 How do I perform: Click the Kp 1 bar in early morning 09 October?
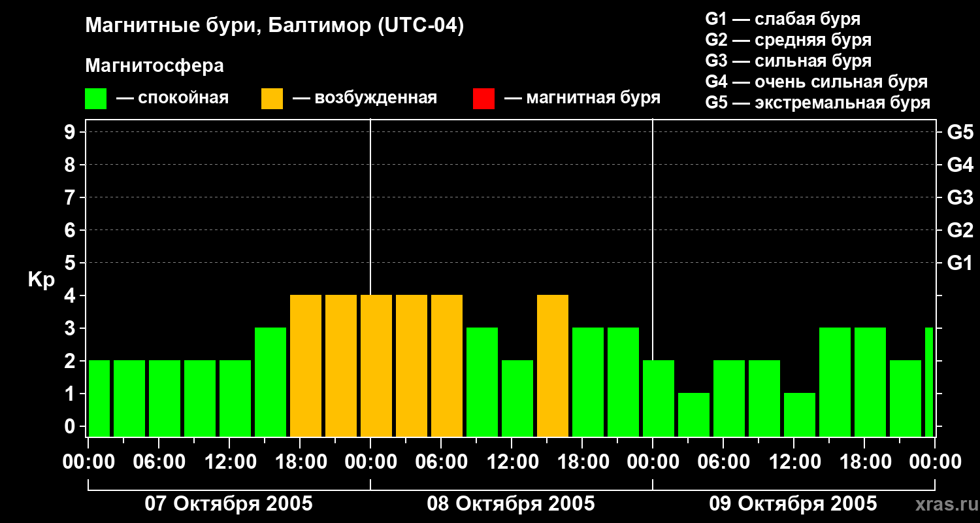pyautogui.click(x=694, y=415)
